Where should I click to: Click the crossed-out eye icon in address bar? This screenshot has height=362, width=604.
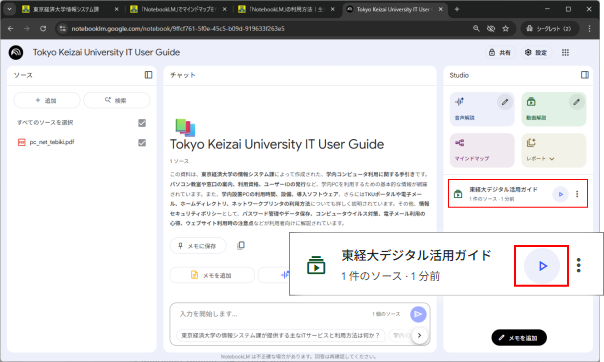pos(491,28)
